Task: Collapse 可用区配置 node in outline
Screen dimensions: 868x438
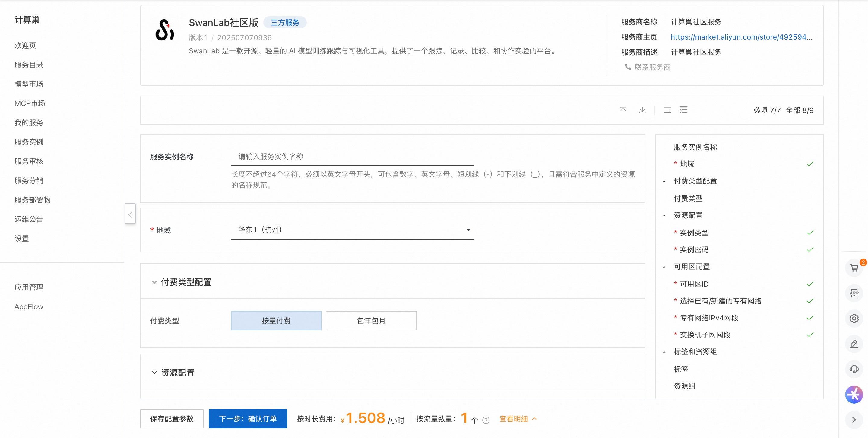Action: point(664,267)
